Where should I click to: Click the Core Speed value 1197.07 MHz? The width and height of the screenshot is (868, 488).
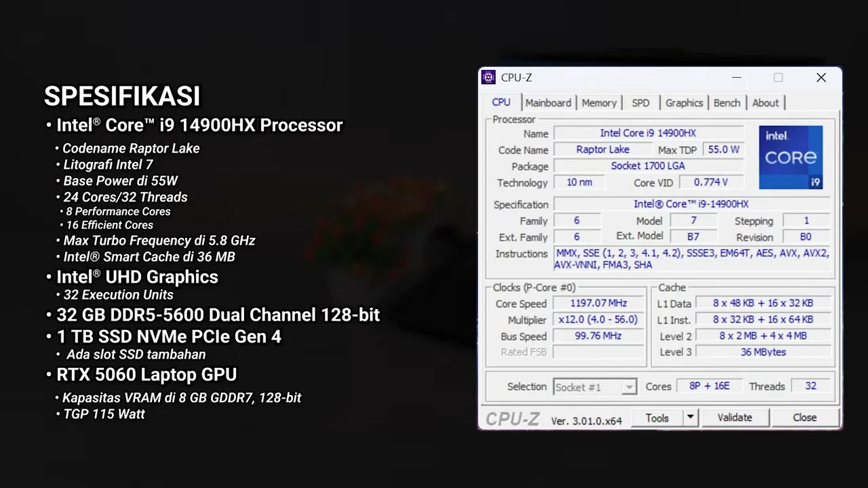598,303
